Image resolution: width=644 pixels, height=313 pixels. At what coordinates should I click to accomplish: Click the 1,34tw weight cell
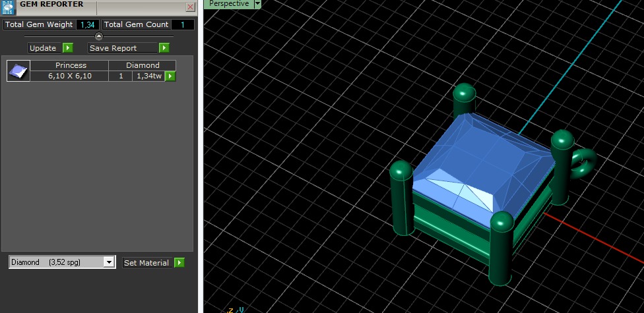click(x=148, y=76)
